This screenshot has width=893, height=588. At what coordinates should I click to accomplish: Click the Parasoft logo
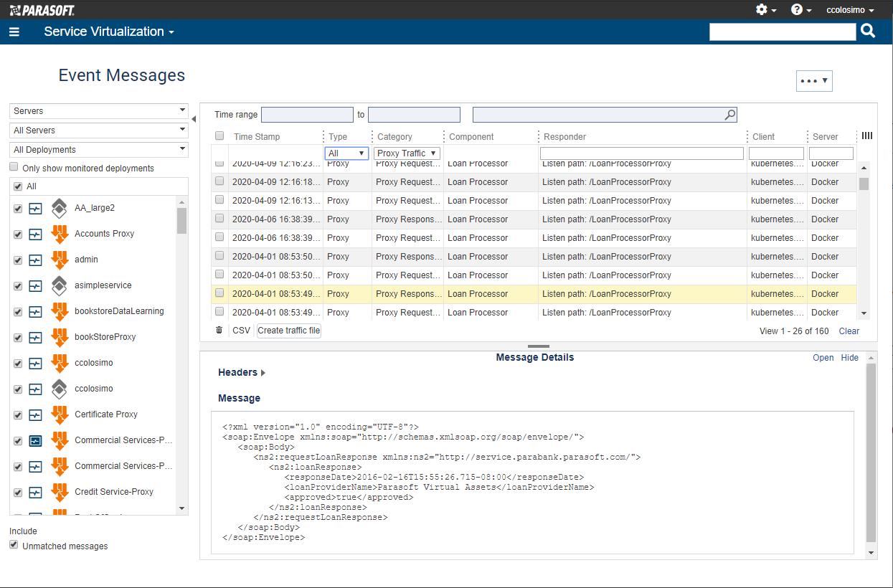pyautogui.click(x=42, y=10)
